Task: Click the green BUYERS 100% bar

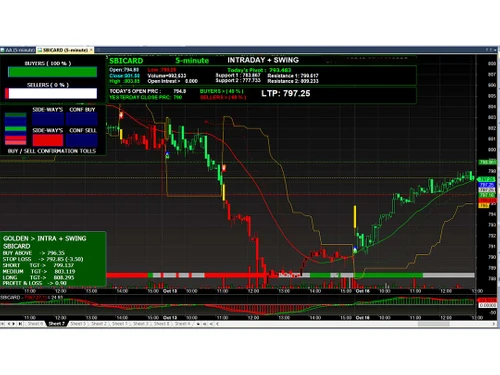Action: click(52, 72)
